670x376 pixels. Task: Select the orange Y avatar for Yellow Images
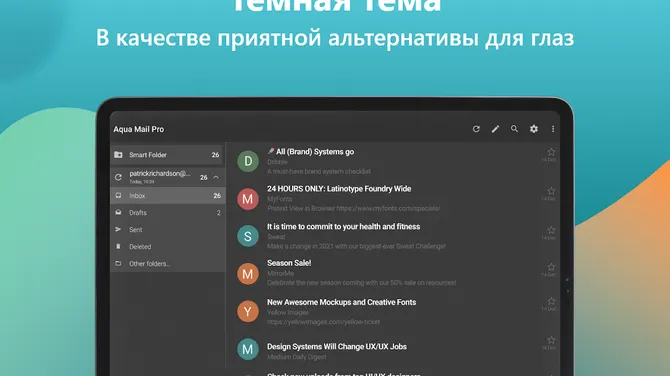click(x=248, y=311)
